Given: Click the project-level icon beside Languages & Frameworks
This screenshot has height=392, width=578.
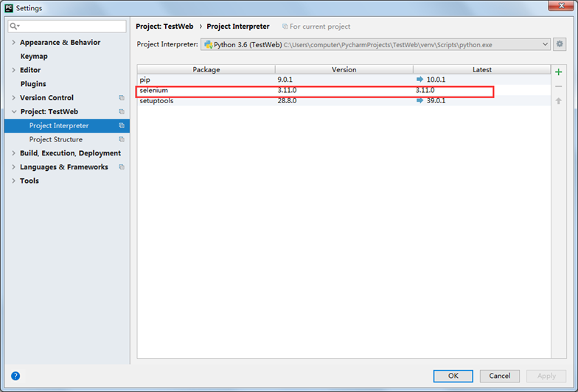Looking at the screenshot, I should (121, 167).
